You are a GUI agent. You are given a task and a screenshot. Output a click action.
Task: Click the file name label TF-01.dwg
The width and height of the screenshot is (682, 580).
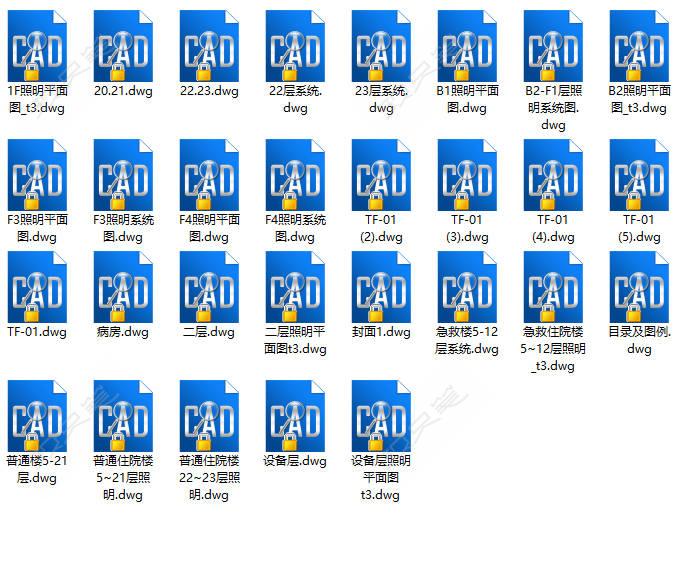pyautogui.click(x=37, y=332)
